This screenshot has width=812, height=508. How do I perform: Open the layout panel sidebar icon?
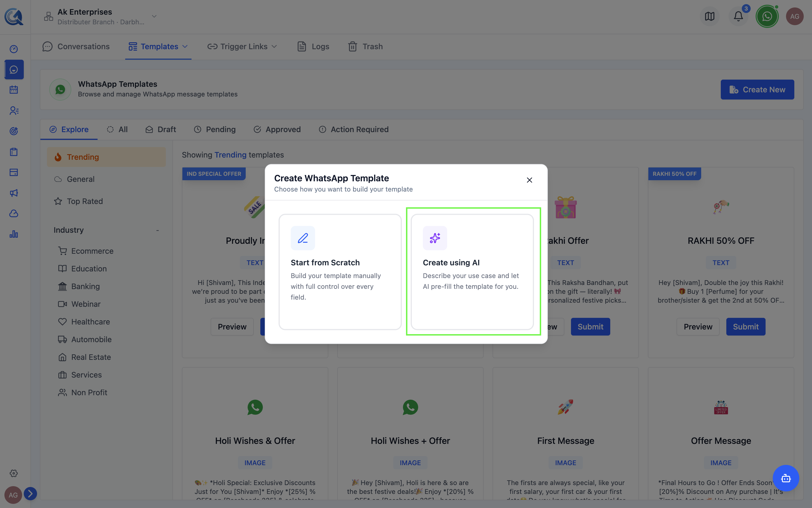click(14, 172)
